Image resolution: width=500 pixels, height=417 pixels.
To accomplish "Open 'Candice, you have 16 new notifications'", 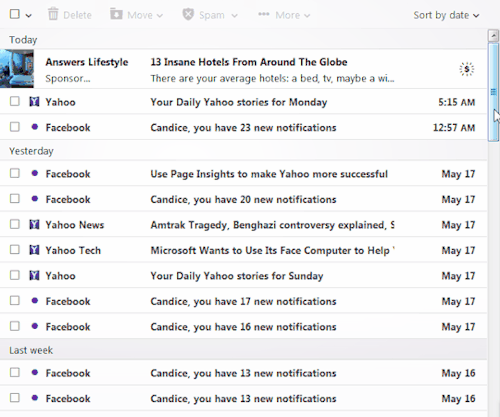I will pyautogui.click(x=243, y=327).
